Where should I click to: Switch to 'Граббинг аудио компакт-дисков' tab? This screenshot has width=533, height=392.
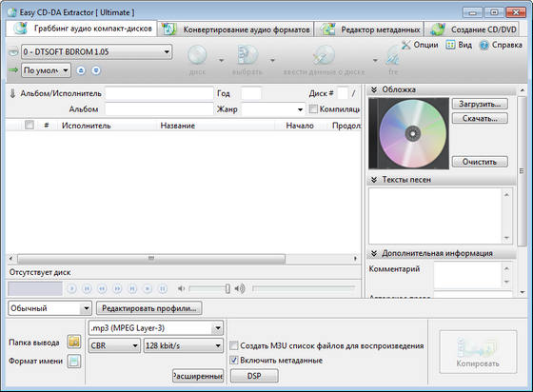82,29
